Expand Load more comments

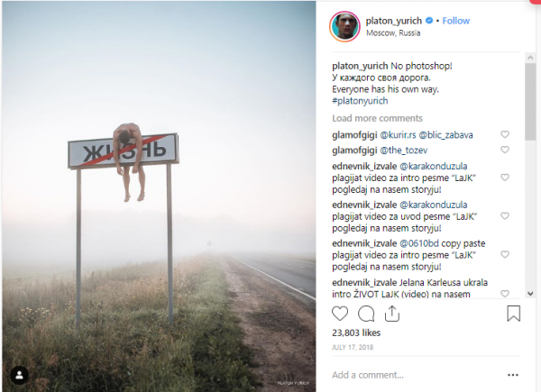[x=377, y=118]
